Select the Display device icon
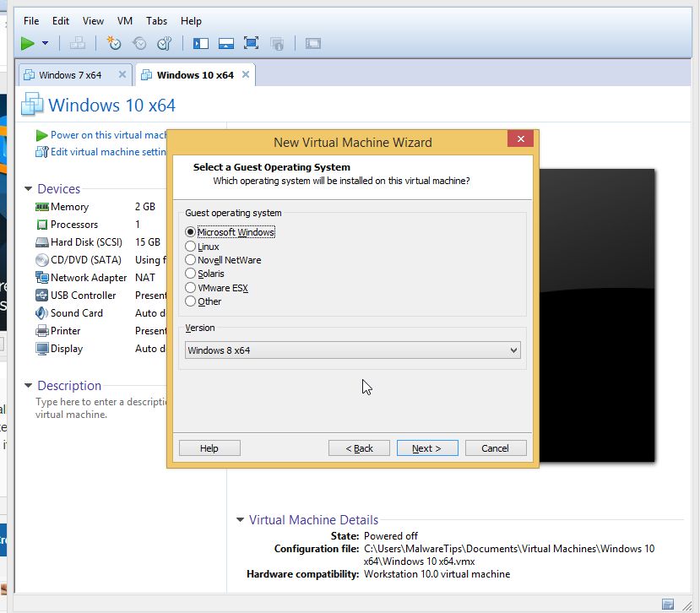The height and width of the screenshot is (613, 700). (42, 349)
